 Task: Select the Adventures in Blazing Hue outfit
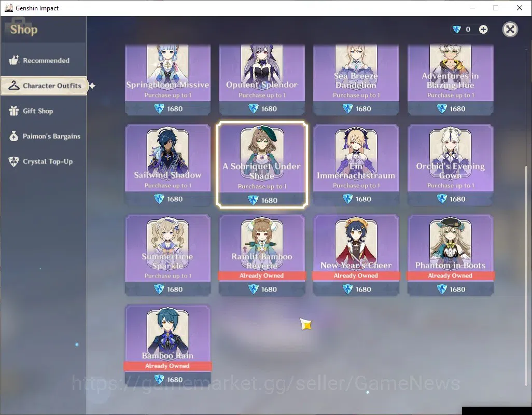point(450,80)
